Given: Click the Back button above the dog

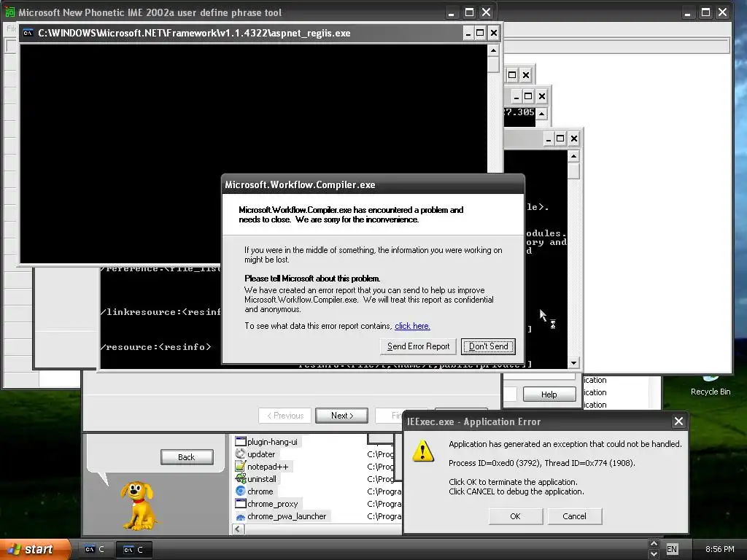Looking at the screenshot, I should (x=187, y=457).
